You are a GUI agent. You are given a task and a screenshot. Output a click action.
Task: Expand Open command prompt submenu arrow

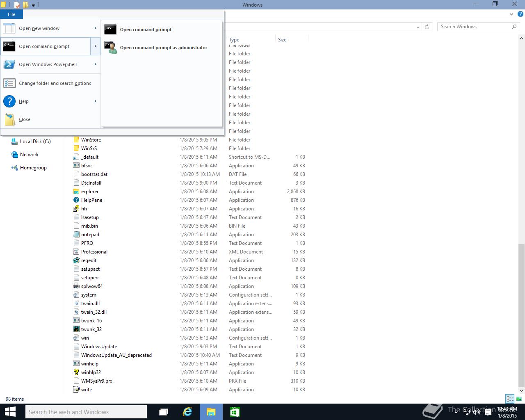(x=95, y=46)
